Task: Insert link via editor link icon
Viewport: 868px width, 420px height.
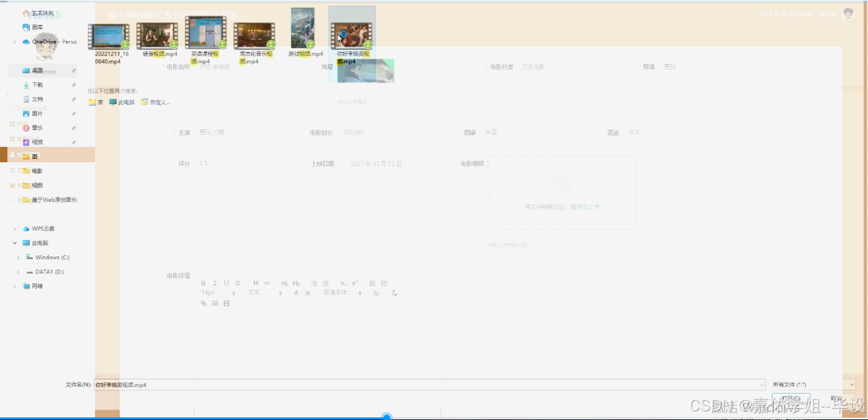Action: pyautogui.click(x=203, y=303)
